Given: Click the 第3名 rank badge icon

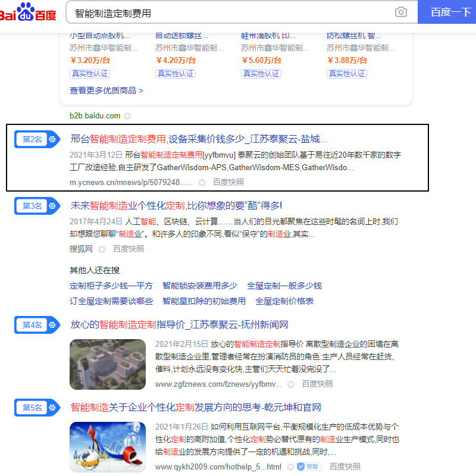Looking at the screenshot, I should (x=37, y=206).
